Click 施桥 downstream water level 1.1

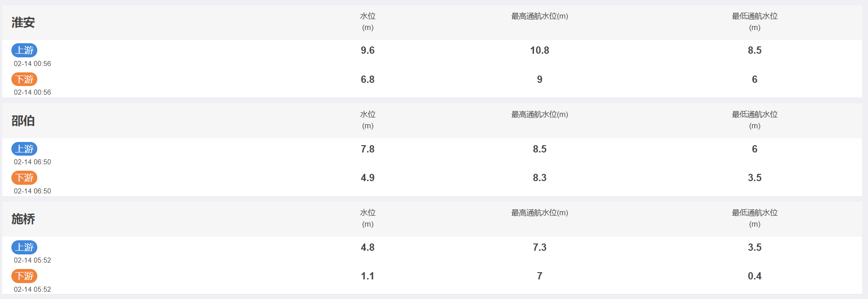coord(368,276)
